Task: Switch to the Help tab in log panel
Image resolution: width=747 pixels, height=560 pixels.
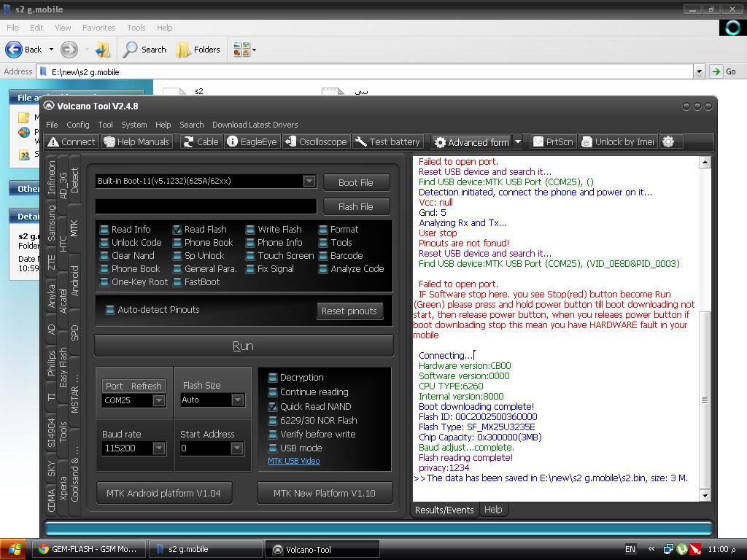Action: coord(493,510)
